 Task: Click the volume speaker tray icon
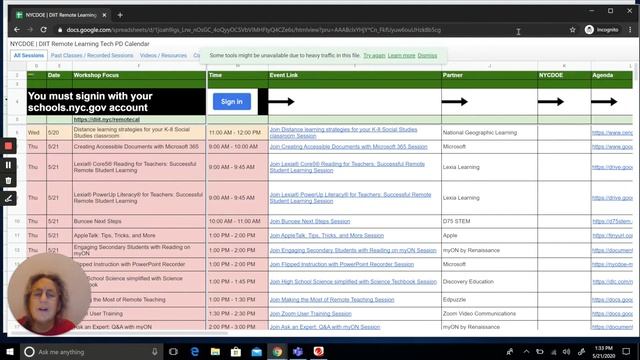567,351
